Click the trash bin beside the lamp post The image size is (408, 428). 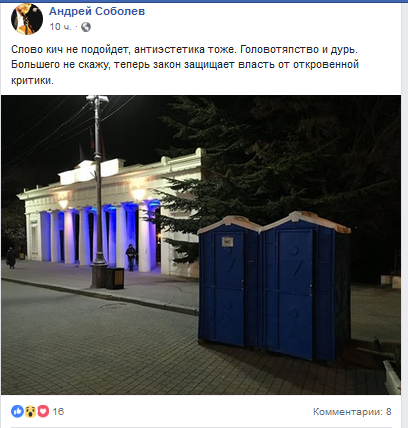click(x=115, y=278)
